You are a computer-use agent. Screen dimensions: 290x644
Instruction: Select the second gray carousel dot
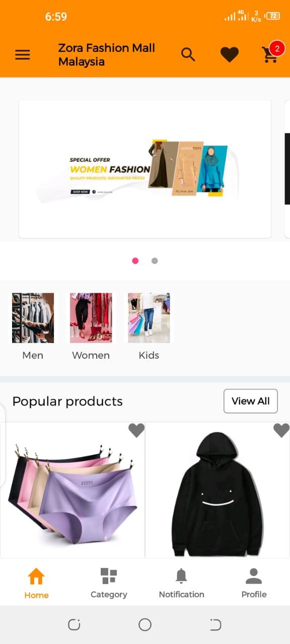point(155,261)
